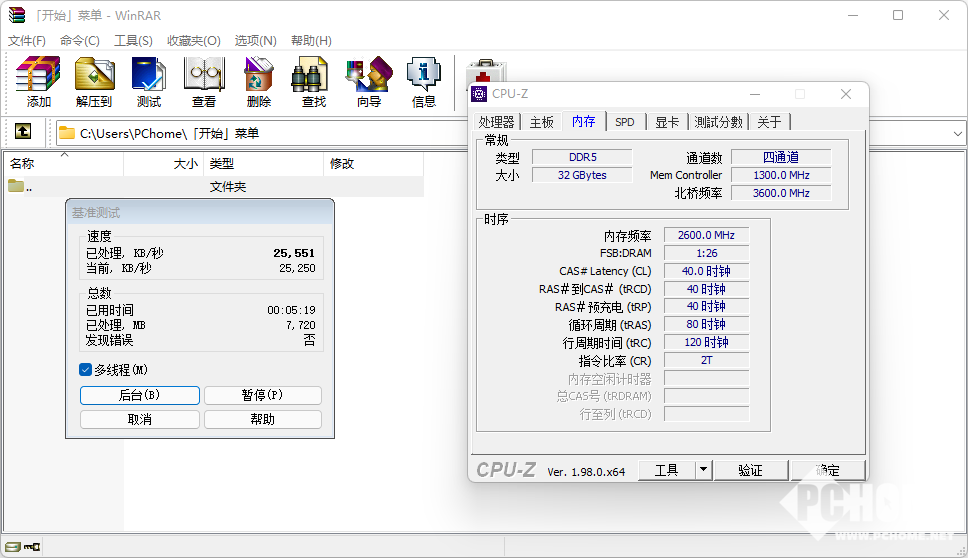Click the 25,551 processed speed value
Image resolution: width=968 pixels, height=558 pixels.
294,253
